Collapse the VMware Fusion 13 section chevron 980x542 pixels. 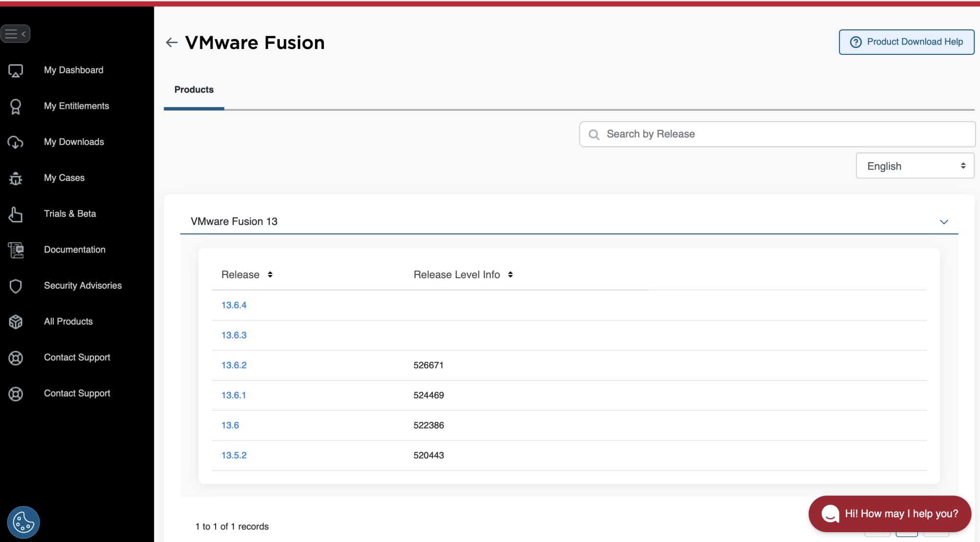coord(944,222)
